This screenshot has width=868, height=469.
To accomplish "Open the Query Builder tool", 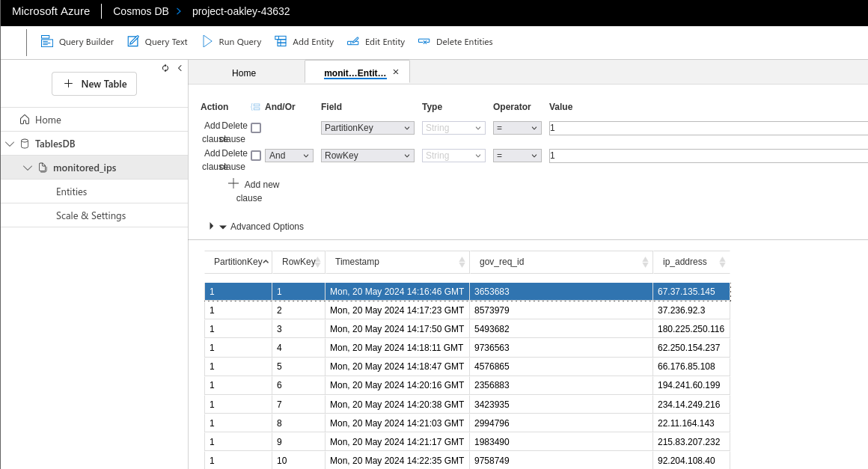I will [x=77, y=41].
